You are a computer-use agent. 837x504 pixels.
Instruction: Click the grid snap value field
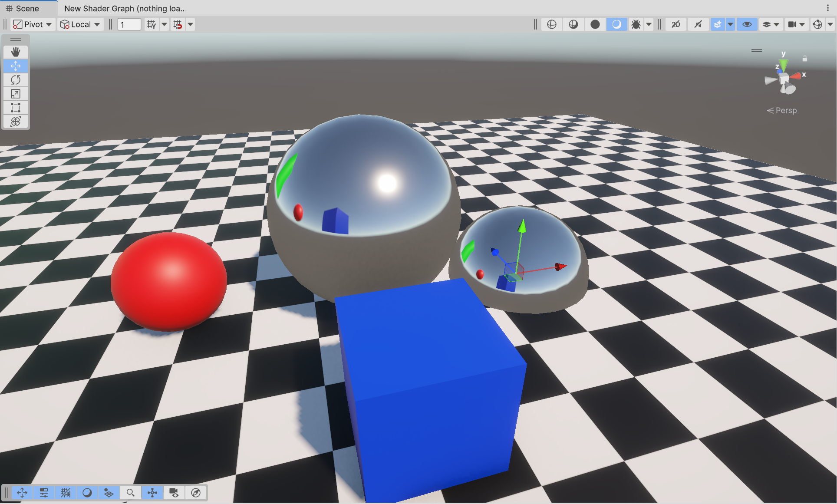point(129,25)
